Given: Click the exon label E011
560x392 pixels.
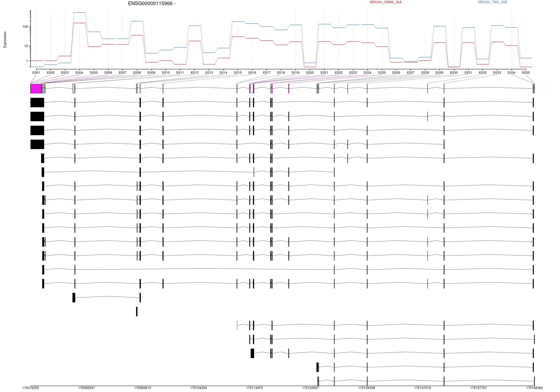Looking at the screenshot, I should click(x=180, y=73).
